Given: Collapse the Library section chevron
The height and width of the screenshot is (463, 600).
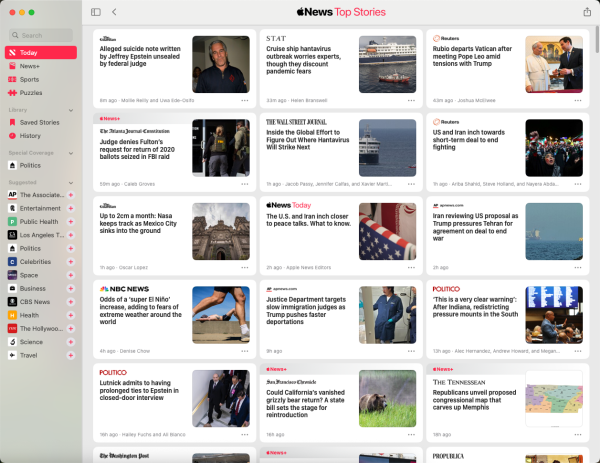Looking at the screenshot, I should tap(71, 110).
